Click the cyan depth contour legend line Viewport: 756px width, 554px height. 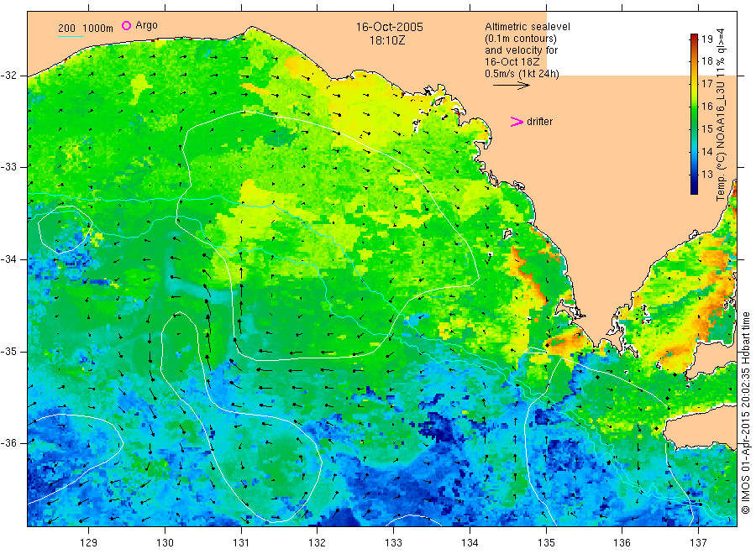71,36
